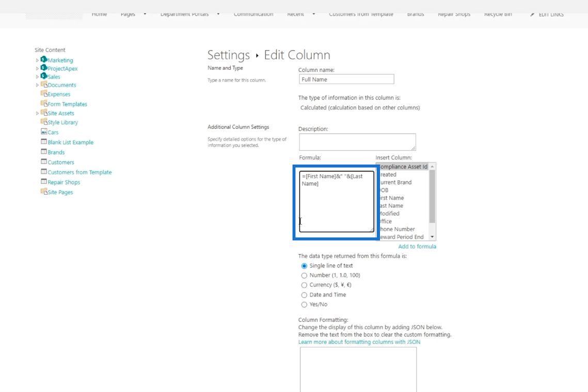588x392 pixels.
Task: Click the Site Assets library icon
Action: coord(44,113)
